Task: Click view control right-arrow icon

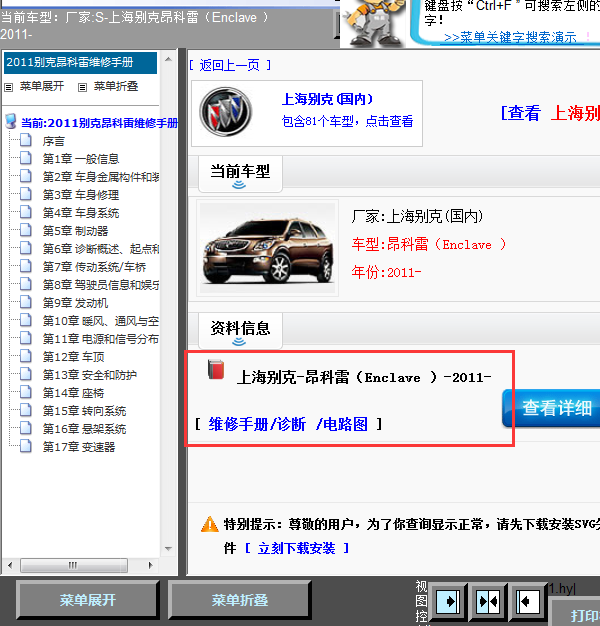Action: pyautogui.click(x=448, y=601)
